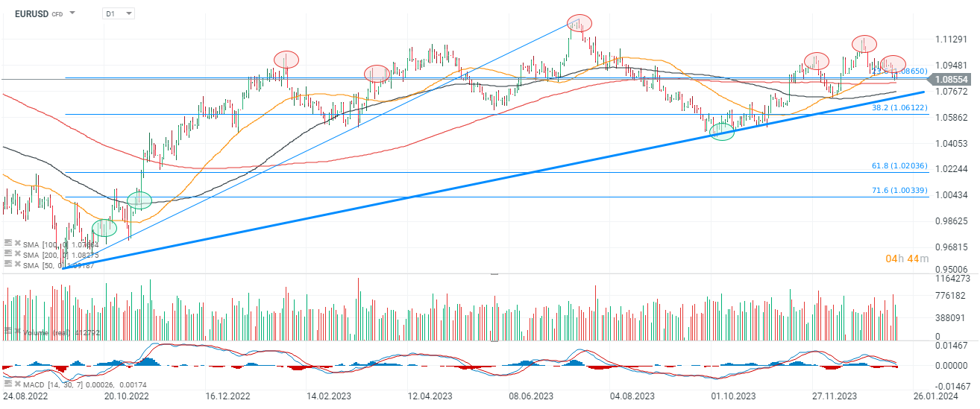Select the 71.6 Fibonacci level label
980x409 pixels.
coord(899,191)
